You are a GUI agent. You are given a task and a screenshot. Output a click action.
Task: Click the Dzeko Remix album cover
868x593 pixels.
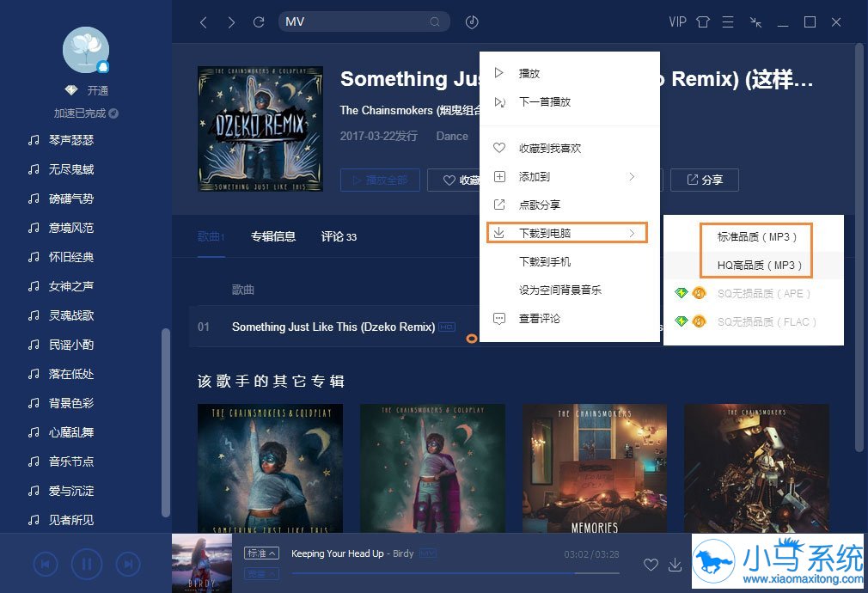260,129
